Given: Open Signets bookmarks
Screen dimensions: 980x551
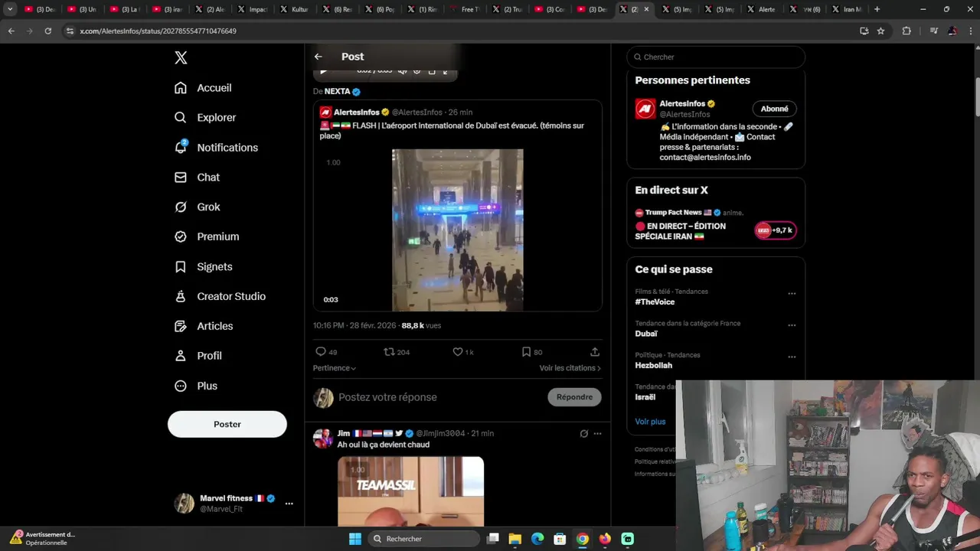Looking at the screenshot, I should coord(203,267).
